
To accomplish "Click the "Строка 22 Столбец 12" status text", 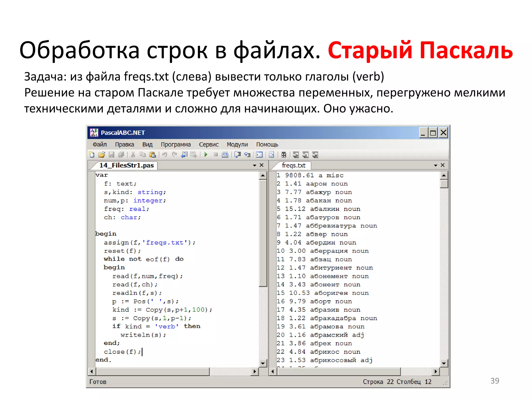I will pos(397,382).
